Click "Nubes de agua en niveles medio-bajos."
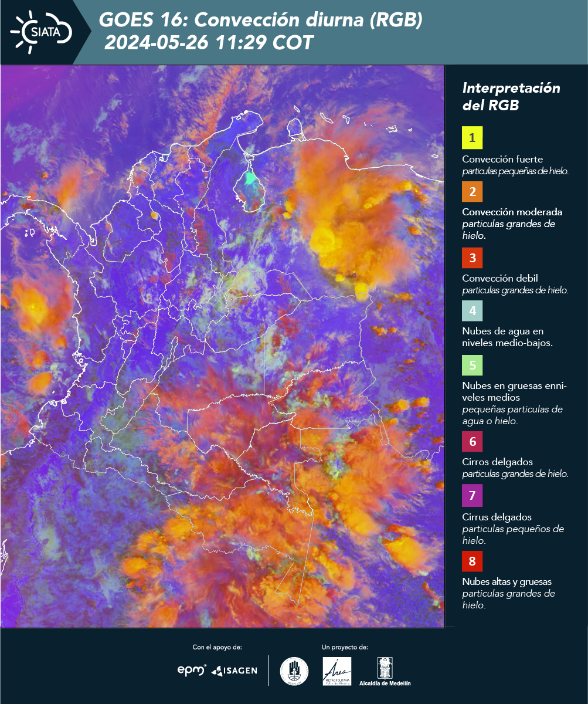 pyautogui.click(x=507, y=337)
